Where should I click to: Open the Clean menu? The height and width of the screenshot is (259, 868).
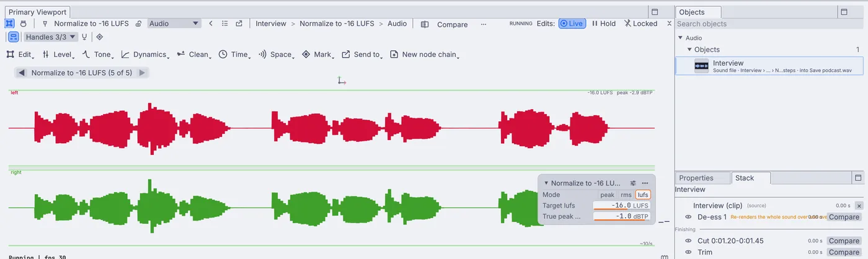click(x=194, y=55)
